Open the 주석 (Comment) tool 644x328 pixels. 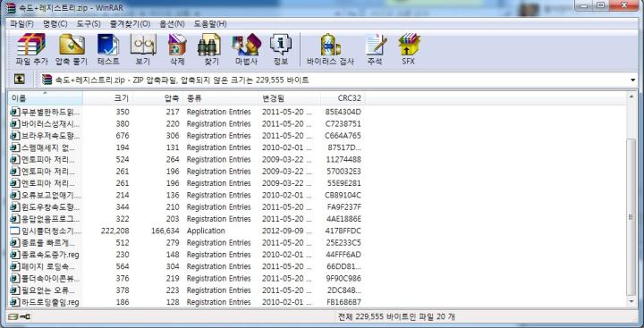tap(375, 49)
